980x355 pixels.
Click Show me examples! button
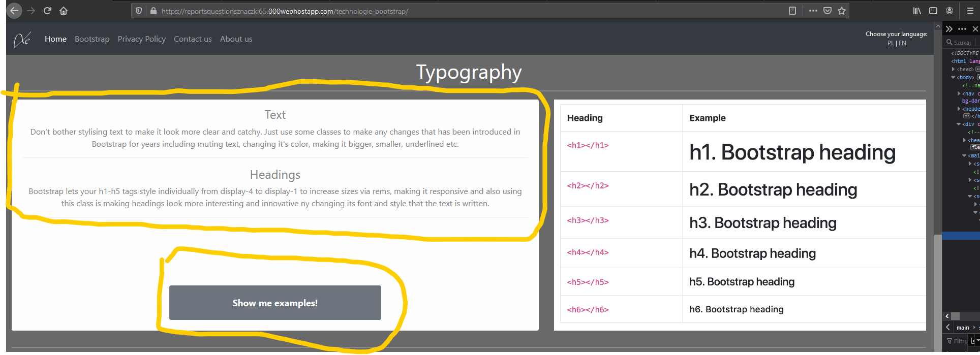coord(275,303)
